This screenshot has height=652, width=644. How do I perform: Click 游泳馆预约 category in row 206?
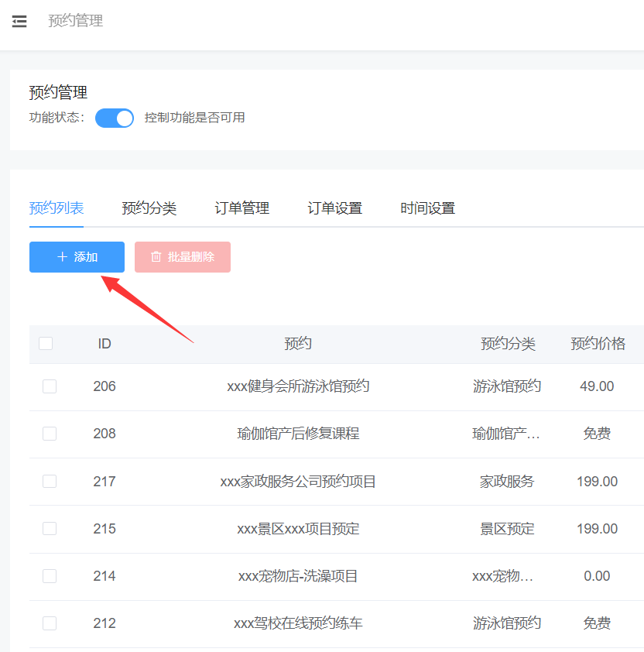[x=507, y=386]
